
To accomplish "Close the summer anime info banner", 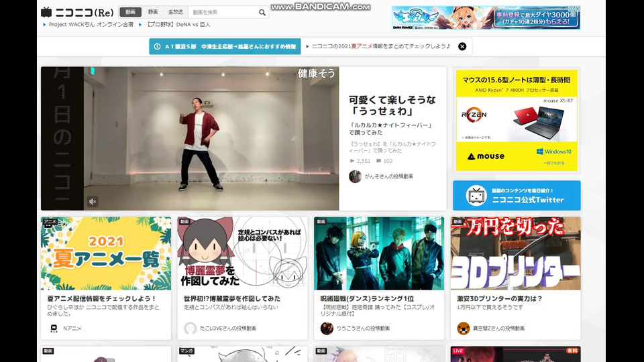I will click(462, 46).
